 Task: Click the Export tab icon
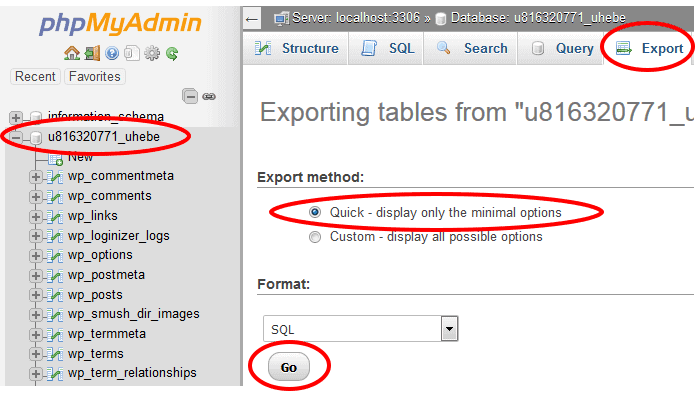pyautogui.click(x=624, y=48)
